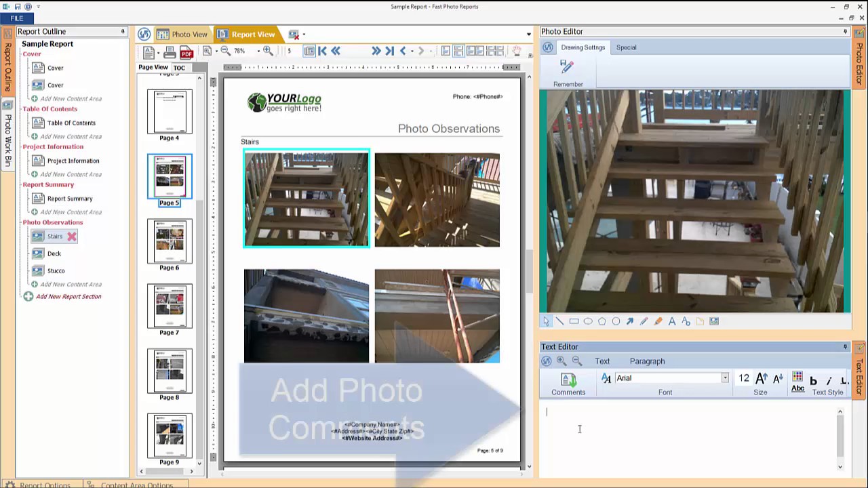Open the Text tab in Text Editor
868x488 pixels.
[x=602, y=361]
